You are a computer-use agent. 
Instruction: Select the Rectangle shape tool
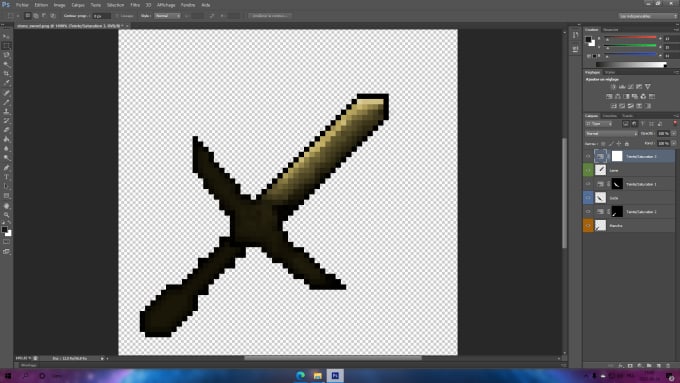(7, 196)
